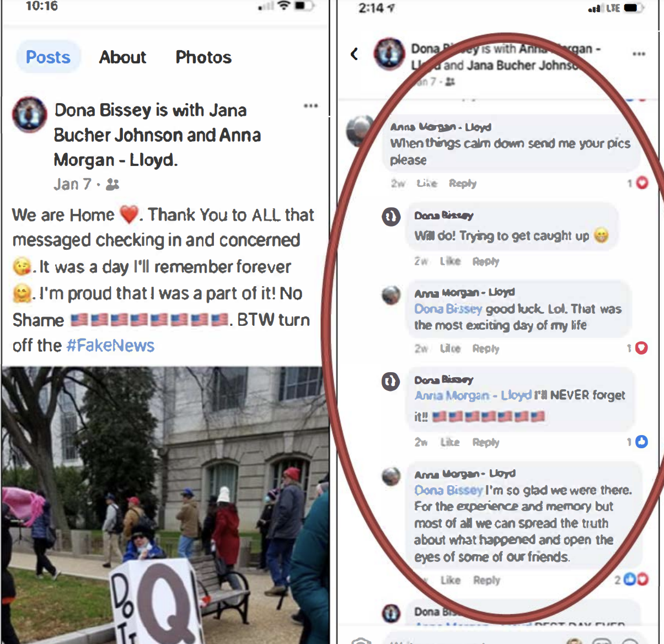Viewport: 664px width, 644px height.
Task: Click the #FakeNews hashtag
Action: point(110,346)
